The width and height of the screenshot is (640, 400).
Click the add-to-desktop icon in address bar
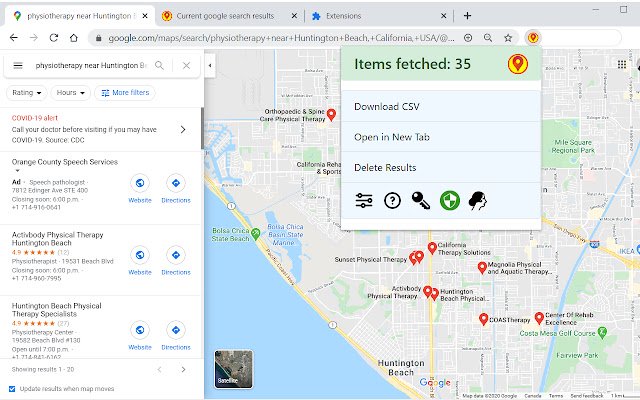coord(468,38)
